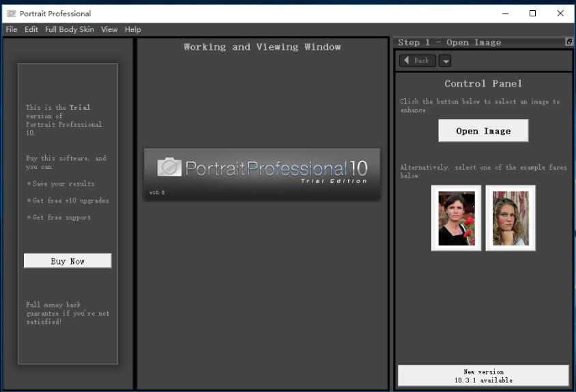Select the curly blonde woman example face

click(510, 218)
